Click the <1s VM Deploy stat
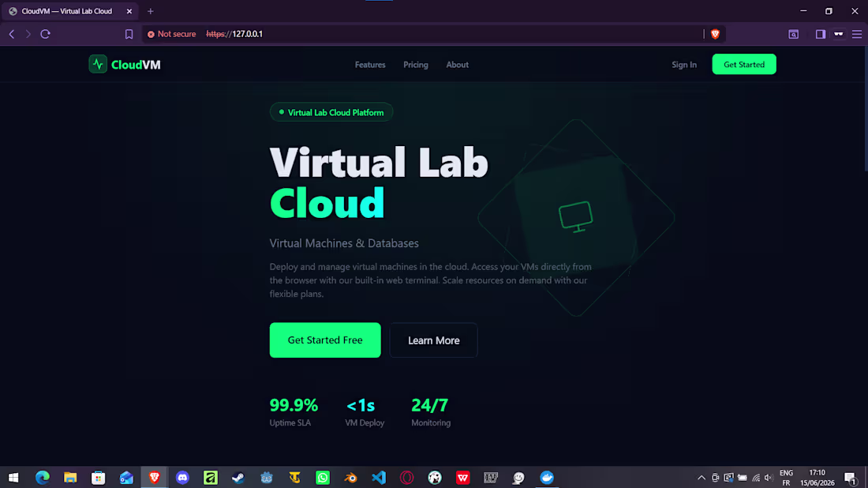Image resolution: width=868 pixels, height=488 pixels. [365, 412]
